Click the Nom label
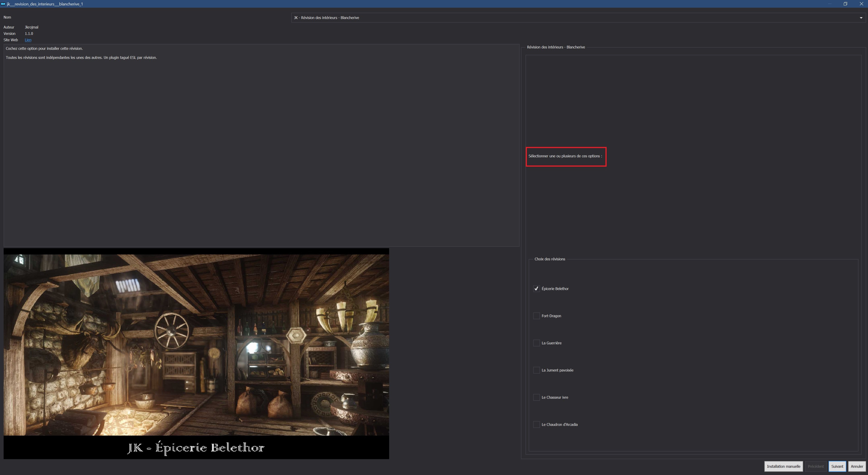 [7, 17]
